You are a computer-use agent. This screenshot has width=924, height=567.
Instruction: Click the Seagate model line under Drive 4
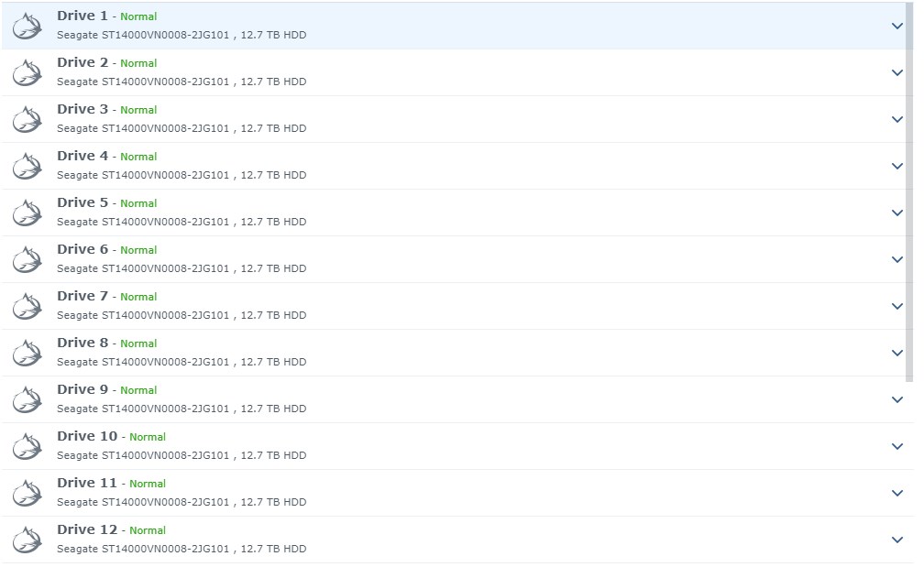tap(181, 175)
